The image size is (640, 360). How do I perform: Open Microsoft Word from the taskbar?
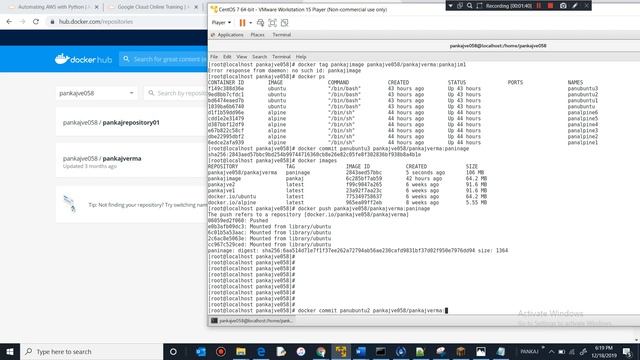click(361, 351)
